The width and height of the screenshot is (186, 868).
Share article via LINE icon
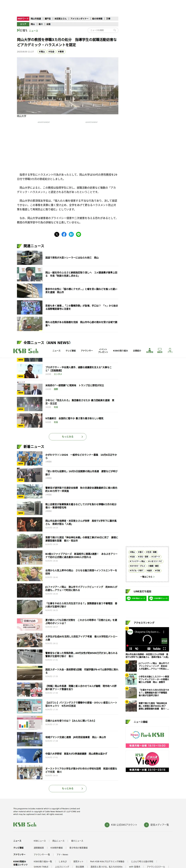tap(79, 234)
